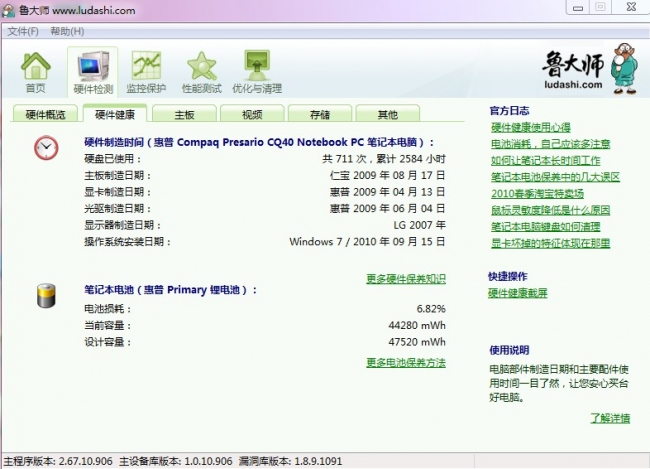Open the 硬件健康使用心得 log link
Screen dimensions: 650x469
[530, 127]
